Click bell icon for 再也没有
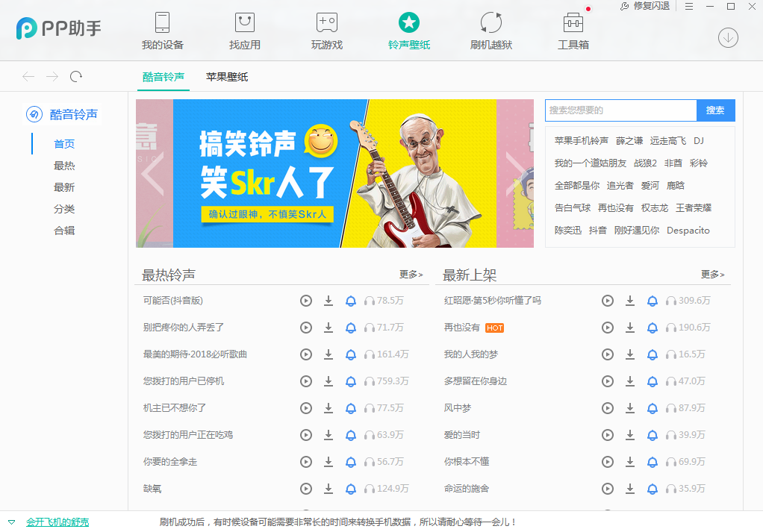 coord(653,328)
